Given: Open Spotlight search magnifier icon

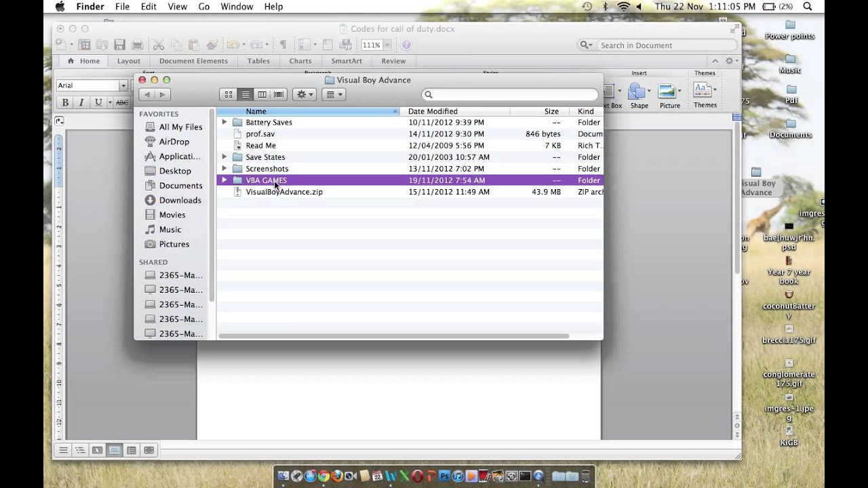Looking at the screenshot, I should pyautogui.click(x=807, y=7).
